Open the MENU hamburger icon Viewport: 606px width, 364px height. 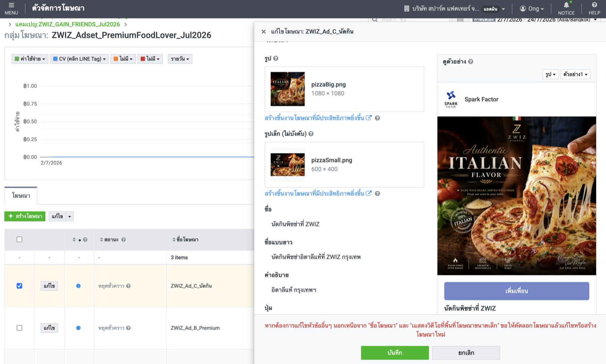tap(11, 5)
